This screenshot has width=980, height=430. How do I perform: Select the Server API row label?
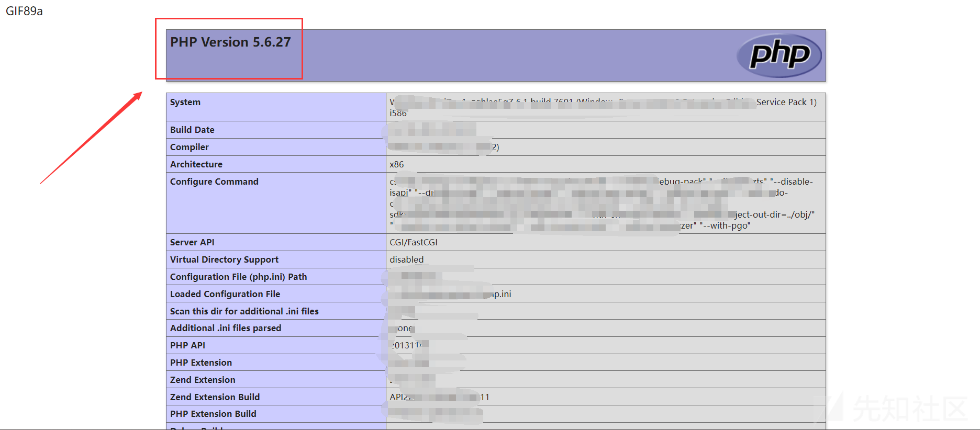coord(192,242)
